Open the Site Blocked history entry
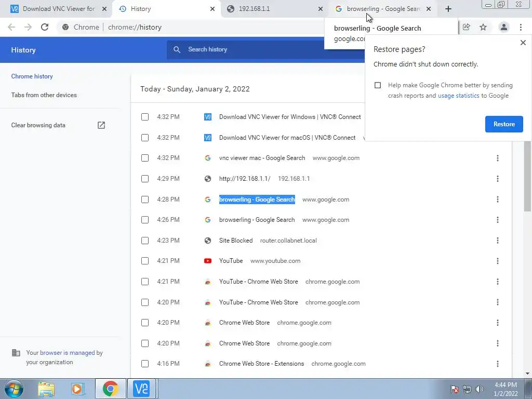The image size is (532, 399). pyautogui.click(x=236, y=241)
